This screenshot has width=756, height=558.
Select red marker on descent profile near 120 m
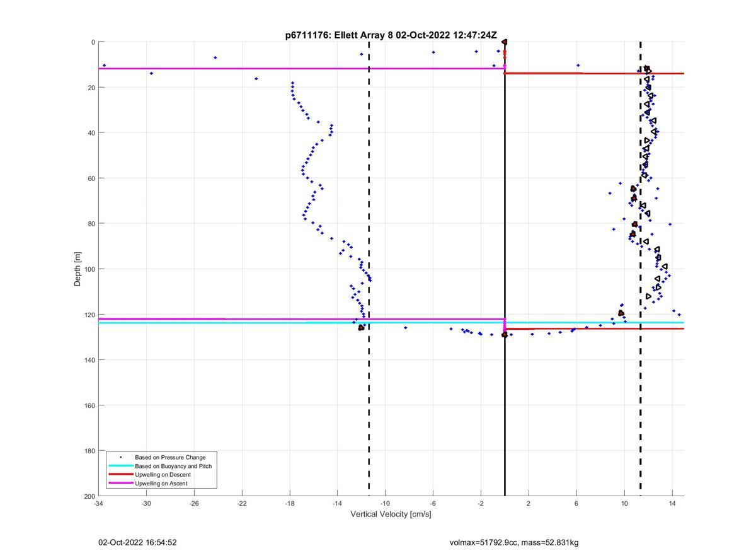(621, 313)
